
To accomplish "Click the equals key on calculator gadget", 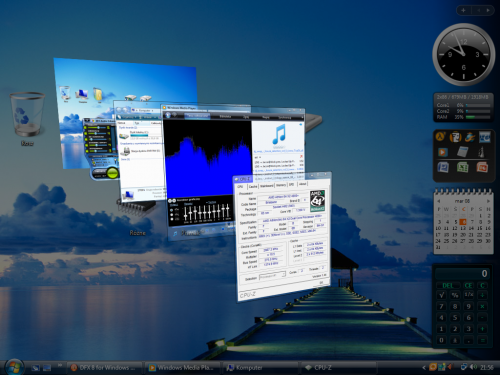I will click(x=482, y=340).
